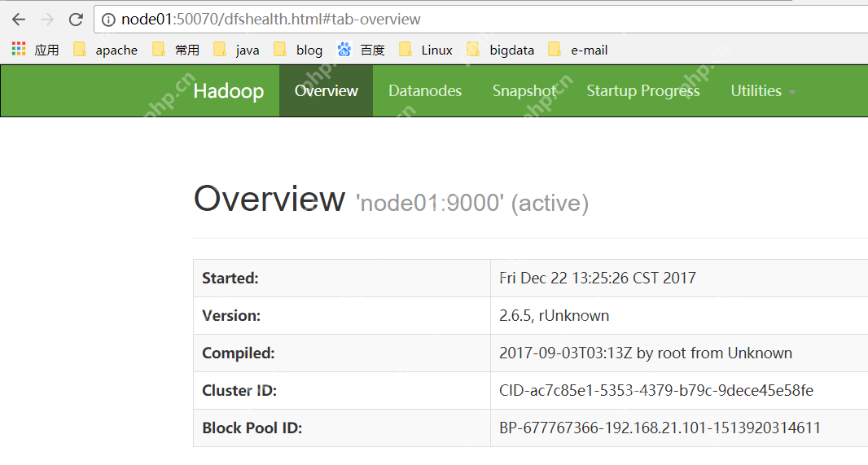Open the bigdata bookmark folder
This screenshot has height=465, width=868.
coord(501,50)
